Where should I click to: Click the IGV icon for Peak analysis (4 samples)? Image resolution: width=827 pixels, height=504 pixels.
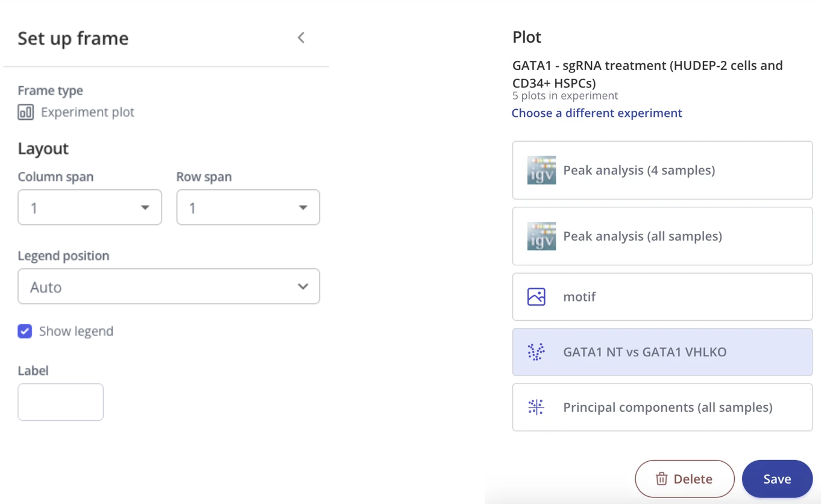(541, 170)
